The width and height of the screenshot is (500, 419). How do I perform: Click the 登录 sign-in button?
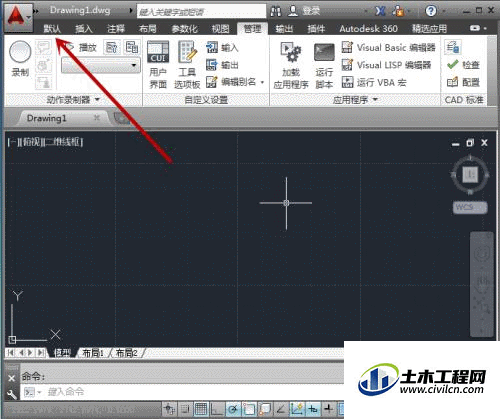click(x=304, y=11)
